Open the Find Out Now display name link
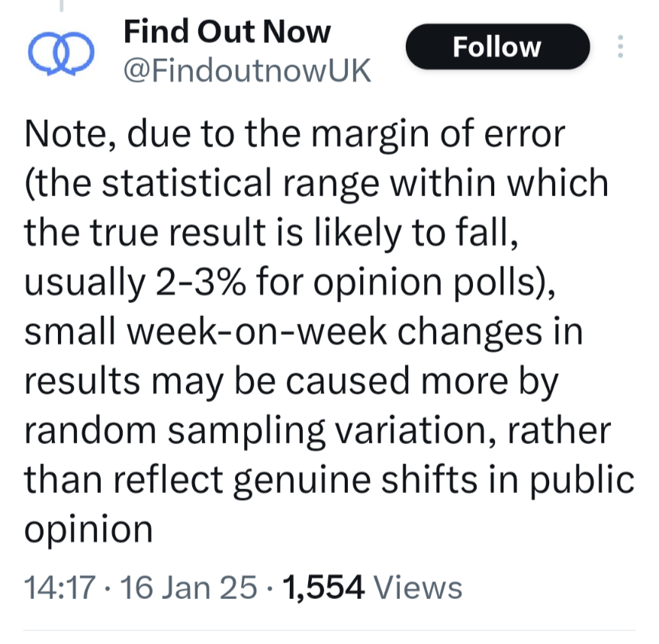The height and width of the screenshot is (644, 659). pos(227,32)
